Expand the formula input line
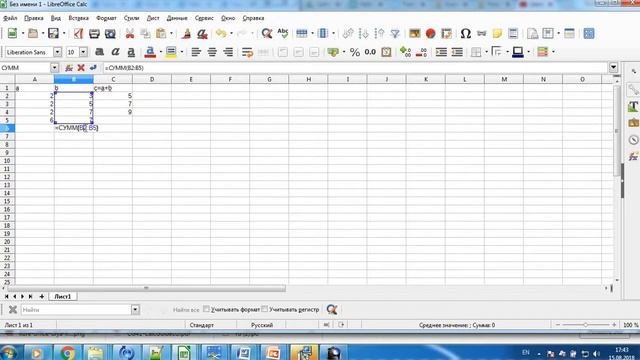The height and width of the screenshot is (360, 640). click(613, 67)
